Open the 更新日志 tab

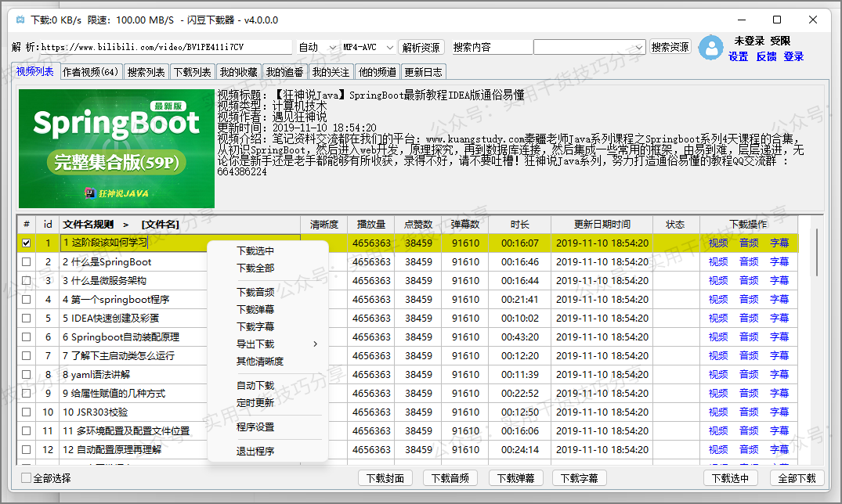tap(423, 72)
